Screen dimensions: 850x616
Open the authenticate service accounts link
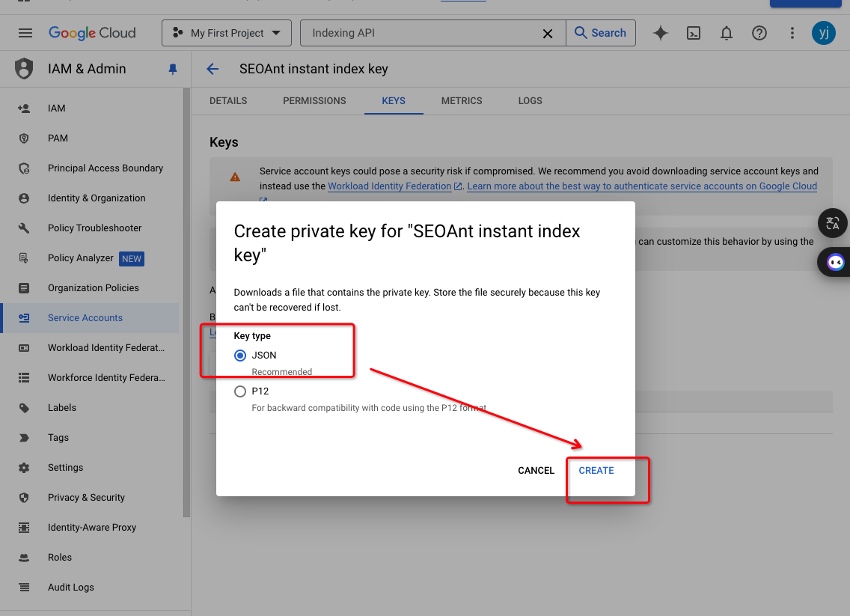click(642, 186)
